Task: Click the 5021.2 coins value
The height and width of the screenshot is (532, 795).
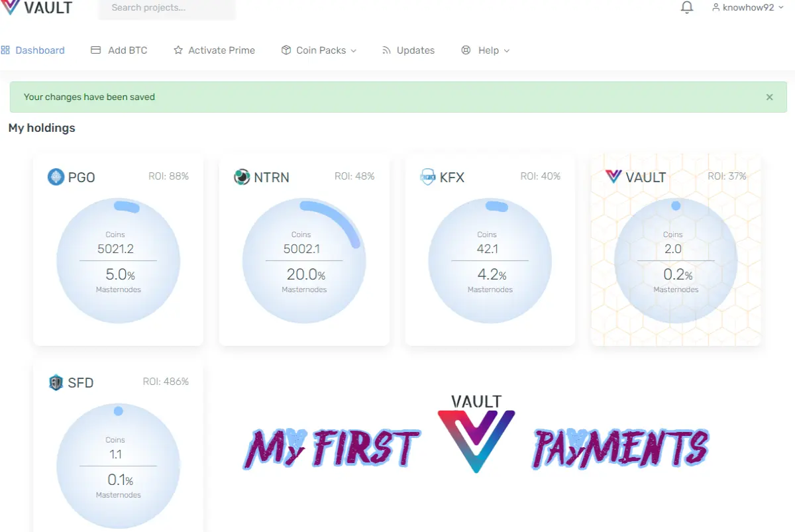Action: [x=116, y=250]
